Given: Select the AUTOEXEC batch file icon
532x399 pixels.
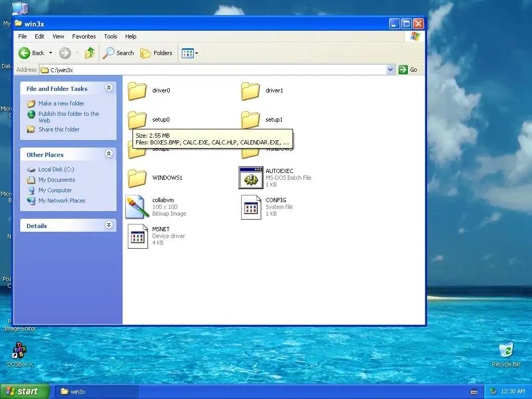Looking at the screenshot, I should [x=251, y=178].
